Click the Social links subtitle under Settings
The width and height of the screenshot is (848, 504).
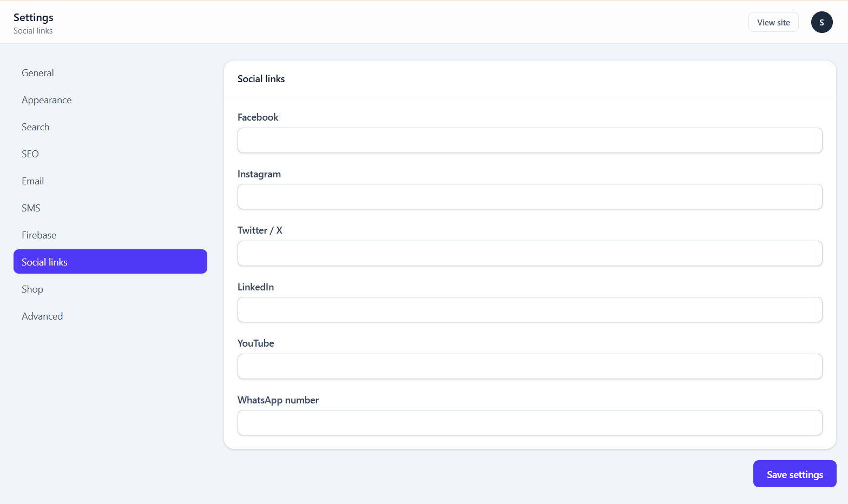tap(33, 31)
